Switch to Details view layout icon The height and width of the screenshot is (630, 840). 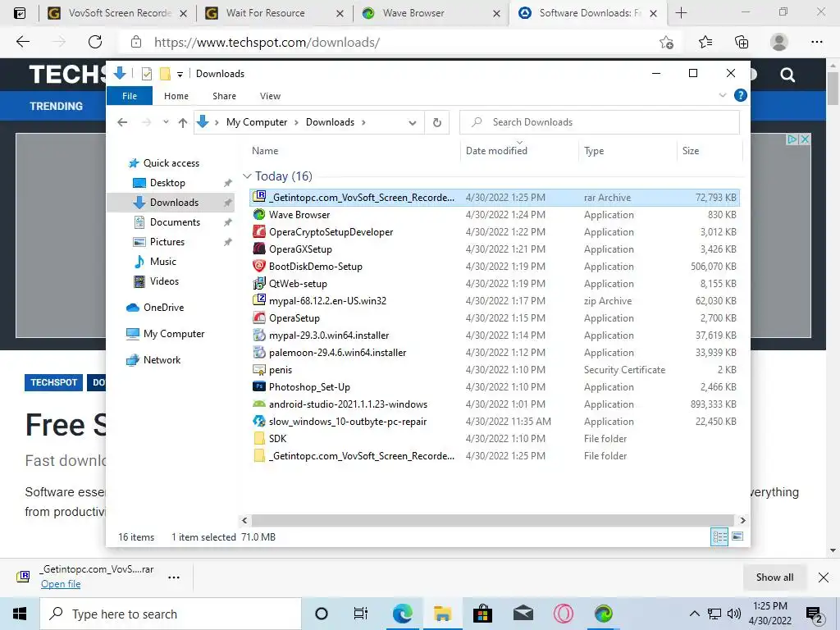pyautogui.click(x=719, y=536)
